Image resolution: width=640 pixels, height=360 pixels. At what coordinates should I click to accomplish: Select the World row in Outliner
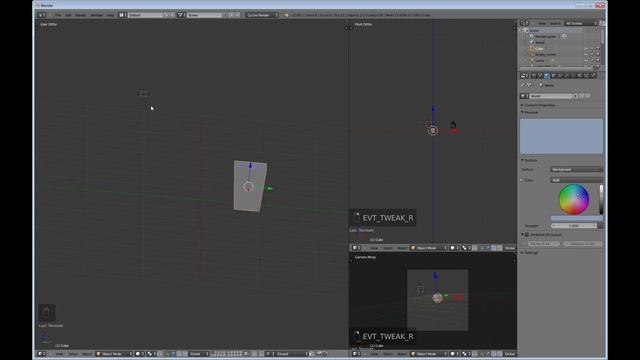click(540, 42)
